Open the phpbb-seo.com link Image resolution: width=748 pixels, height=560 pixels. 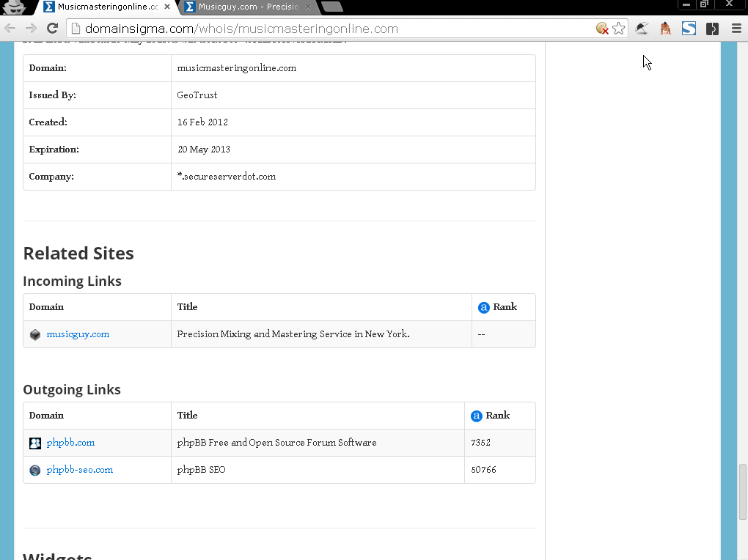tap(80, 470)
